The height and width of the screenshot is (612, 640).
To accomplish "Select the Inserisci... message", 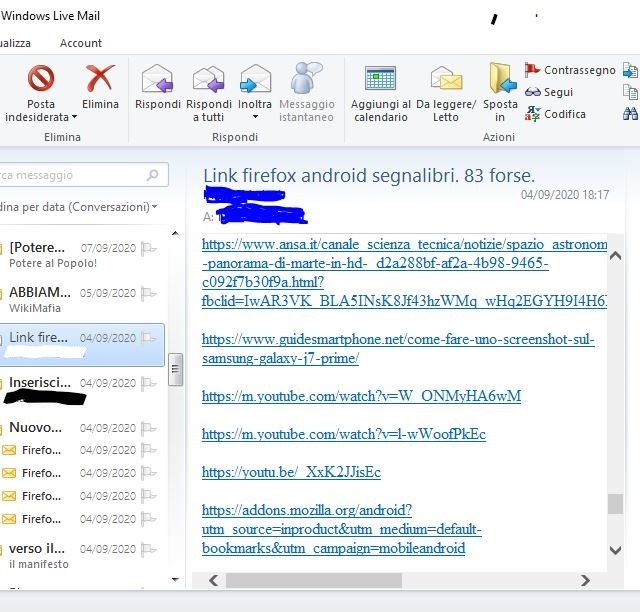I will 82,390.
